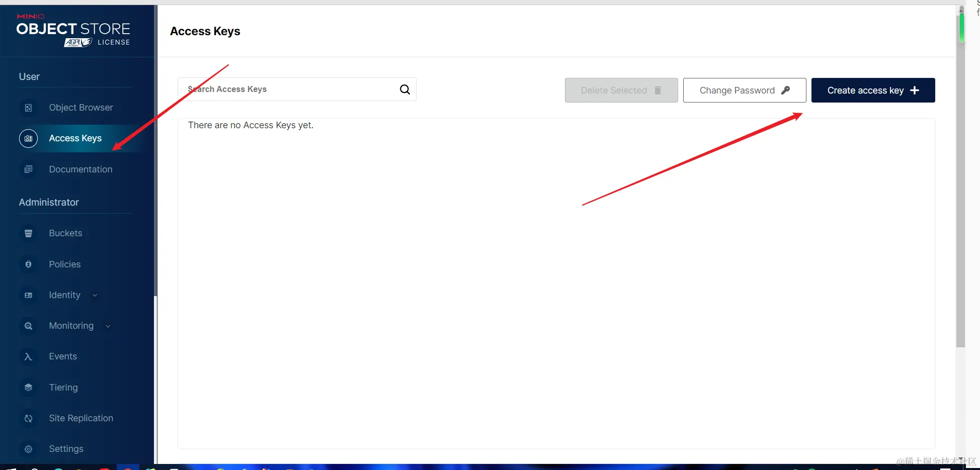Click the Identity sidebar icon
980x470 pixels.
coord(28,295)
